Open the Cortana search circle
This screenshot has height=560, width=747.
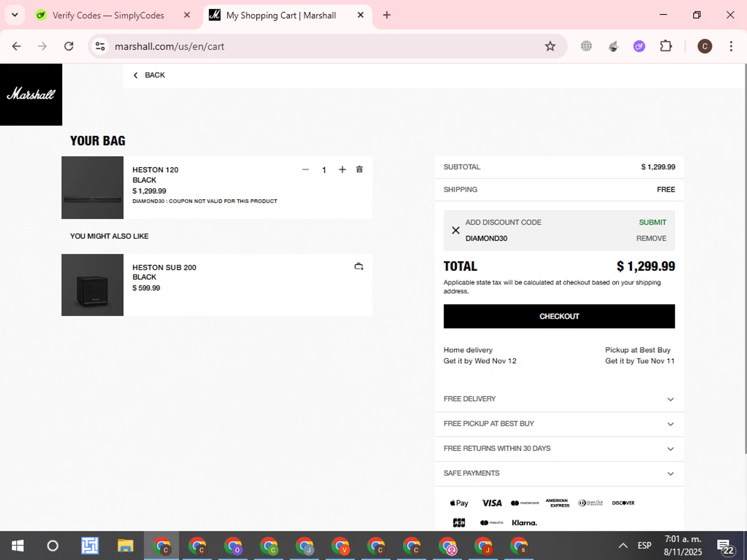pos(52,546)
